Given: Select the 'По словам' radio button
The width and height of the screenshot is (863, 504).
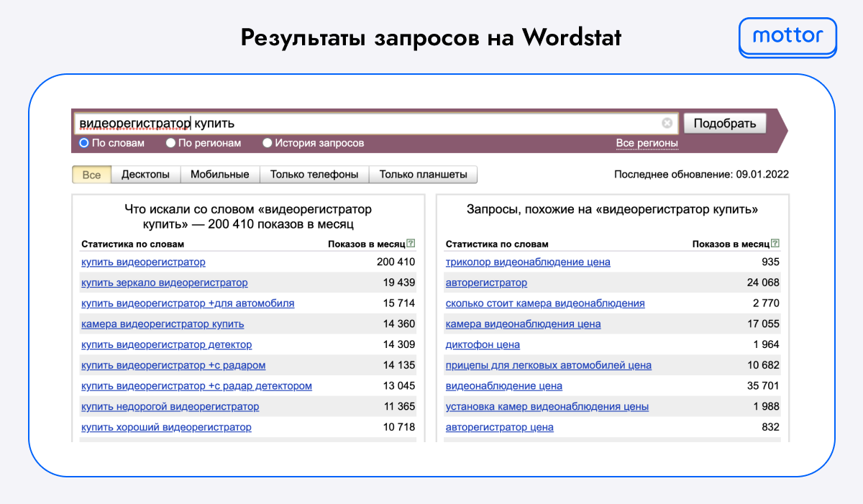Looking at the screenshot, I should [x=83, y=143].
